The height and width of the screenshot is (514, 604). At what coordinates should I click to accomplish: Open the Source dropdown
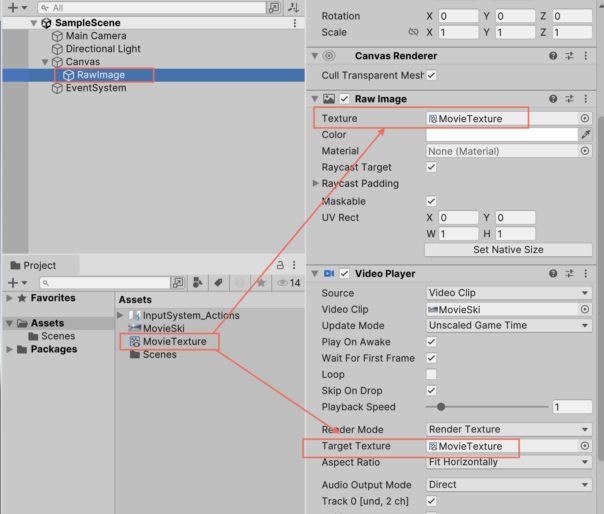tap(509, 293)
